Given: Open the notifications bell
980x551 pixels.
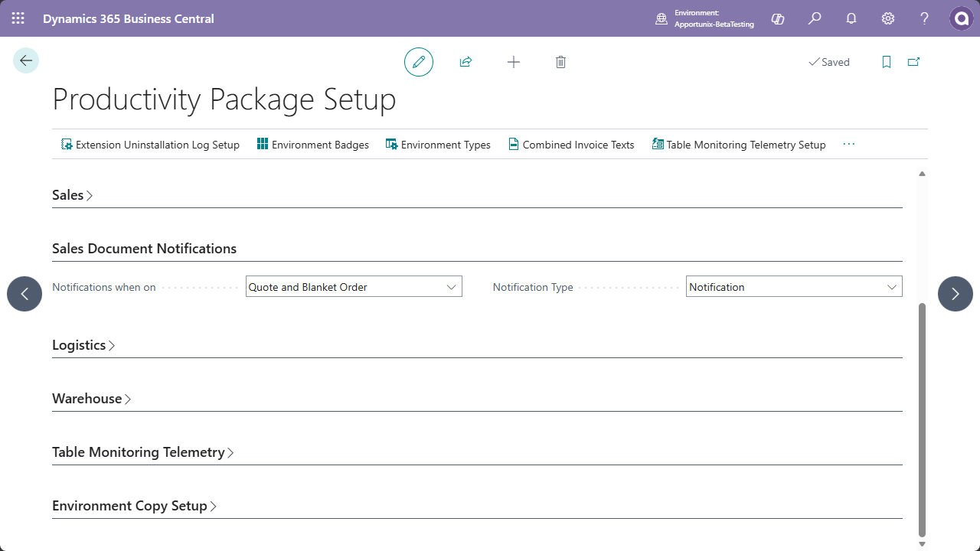Looking at the screenshot, I should coord(851,18).
